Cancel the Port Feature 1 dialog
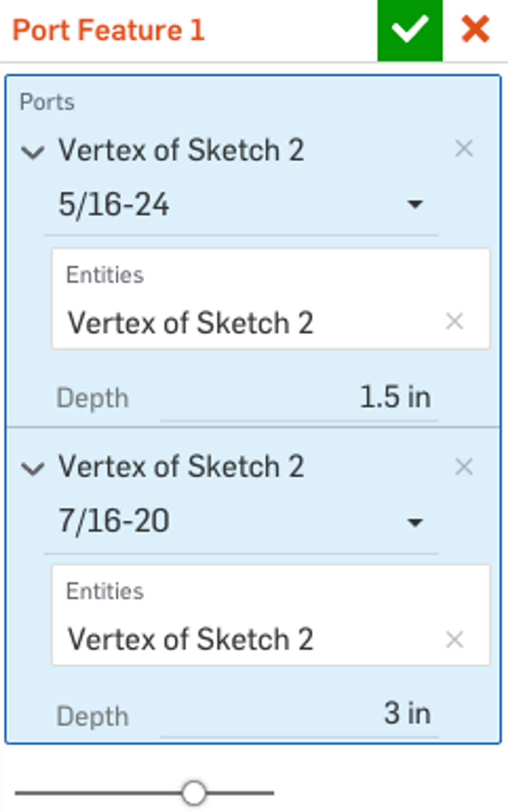Screen dimensions: 508x812 [x=475, y=30]
